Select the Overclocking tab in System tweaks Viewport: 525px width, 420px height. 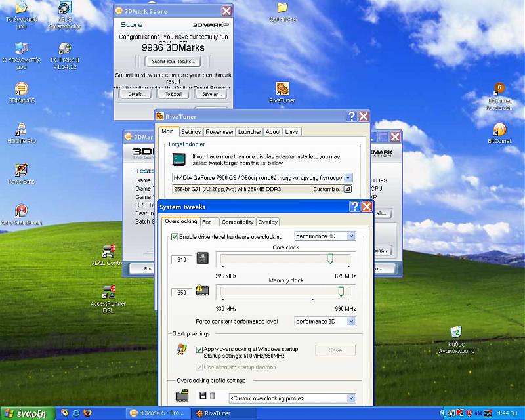181,221
